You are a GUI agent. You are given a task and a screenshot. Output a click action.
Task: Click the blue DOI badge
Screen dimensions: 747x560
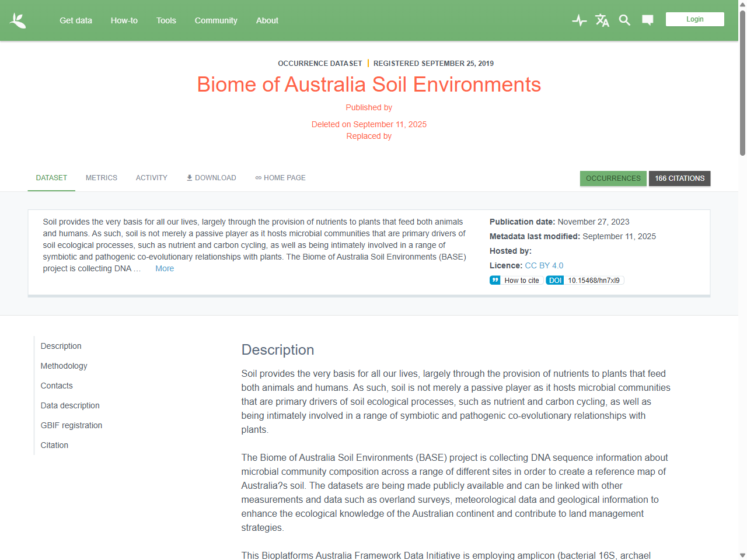[x=554, y=280]
